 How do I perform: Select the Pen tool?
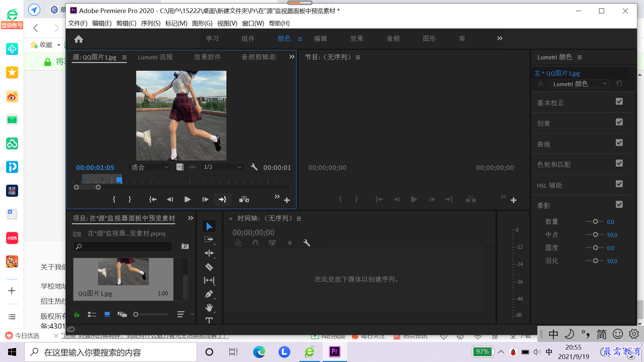[209, 294]
